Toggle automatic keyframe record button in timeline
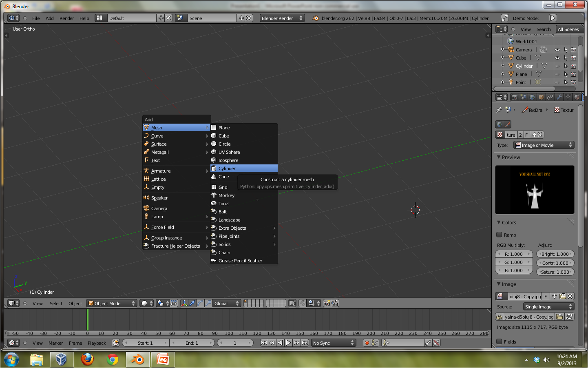This screenshot has height=368, width=588. (x=367, y=343)
